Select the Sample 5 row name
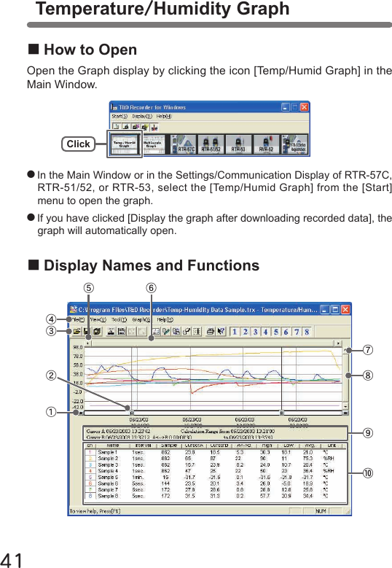This screenshot has height=568, width=392. (108, 478)
